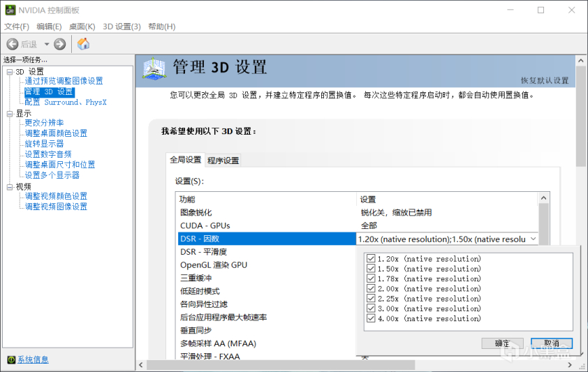Click the system information icon
Viewport: 588px width, 372px height.
(x=11, y=359)
